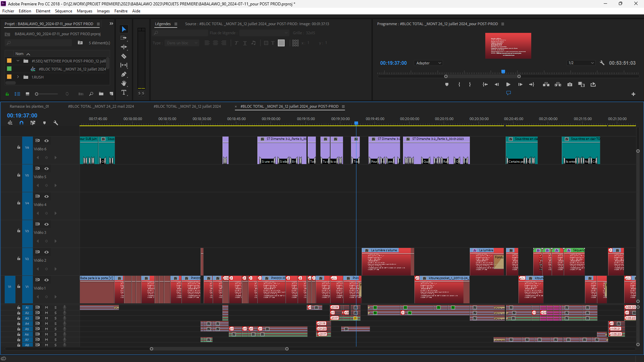This screenshot has width=644, height=362.
Task: Select the Razor tool
Action: [124, 56]
